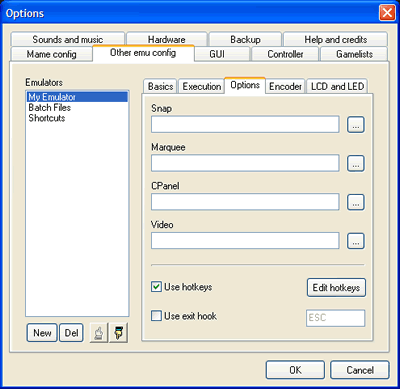Confirm with the OK button

pyautogui.click(x=295, y=370)
